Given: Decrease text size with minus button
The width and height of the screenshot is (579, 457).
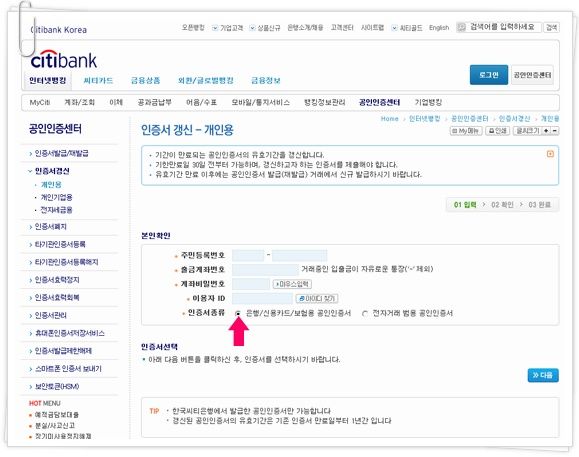Looking at the screenshot, I should 554,131.
